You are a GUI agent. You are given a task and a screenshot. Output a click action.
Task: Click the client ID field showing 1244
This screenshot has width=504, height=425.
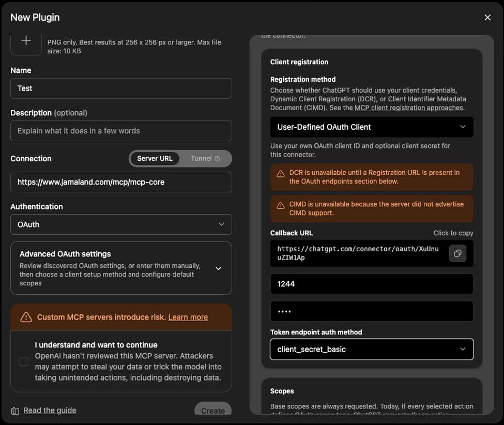pyautogui.click(x=372, y=284)
